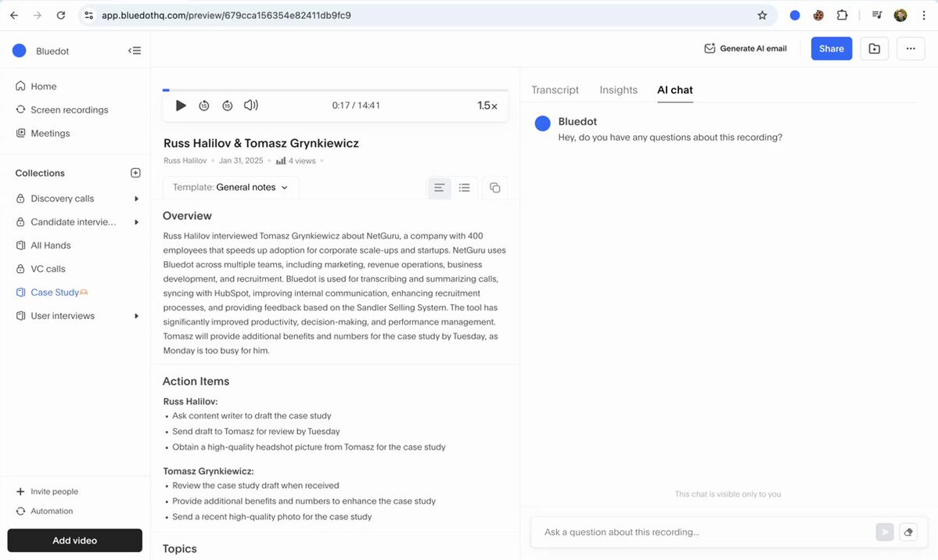Open the Bluedot browser extension icon
The image size is (938, 560).
[794, 16]
